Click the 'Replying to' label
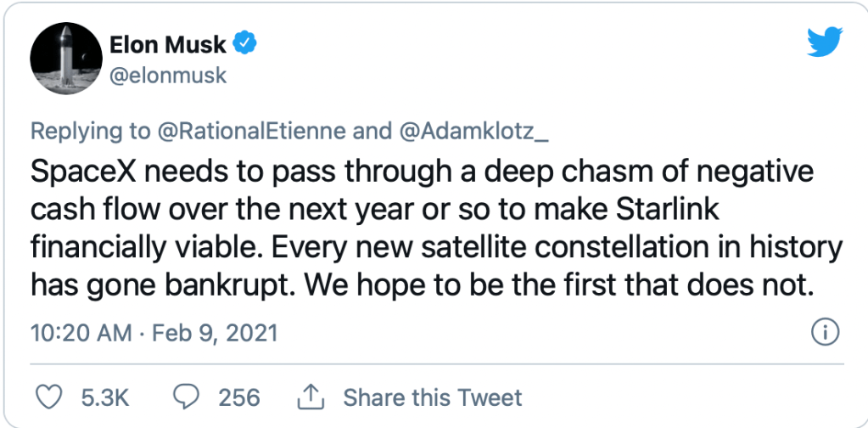Screen dimensions: 868x428 pos(90,132)
